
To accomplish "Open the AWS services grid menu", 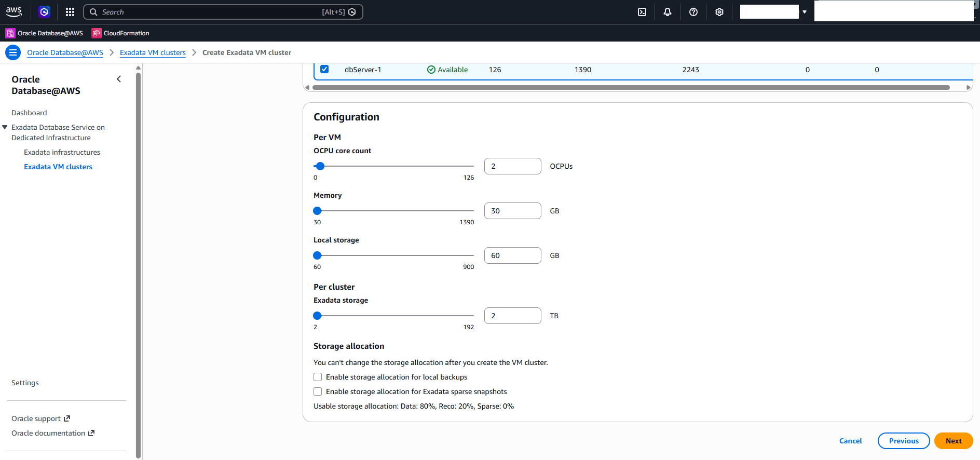I will tap(70, 12).
